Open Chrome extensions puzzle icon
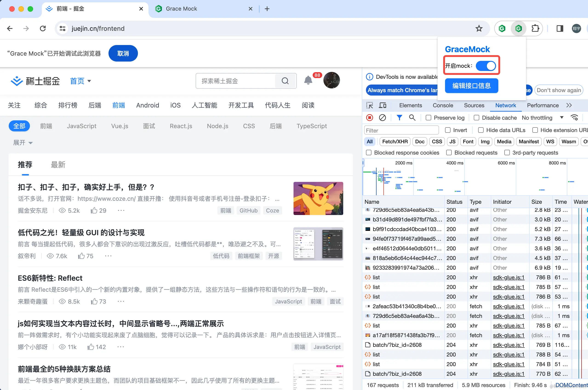The width and height of the screenshot is (588, 390). (x=535, y=29)
